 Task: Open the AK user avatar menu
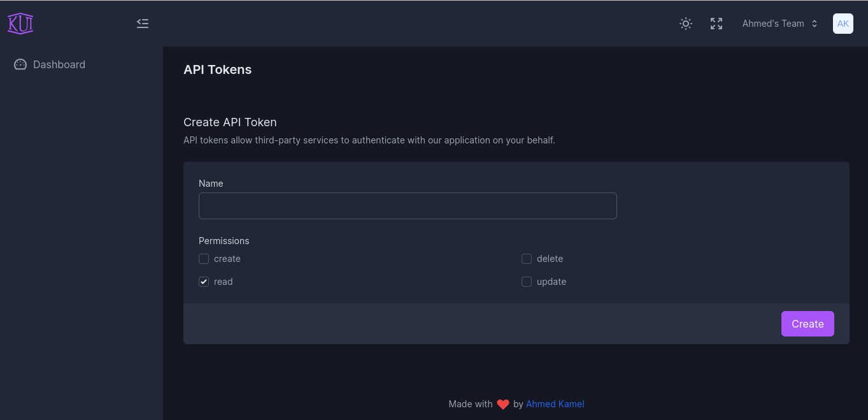coord(843,24)
